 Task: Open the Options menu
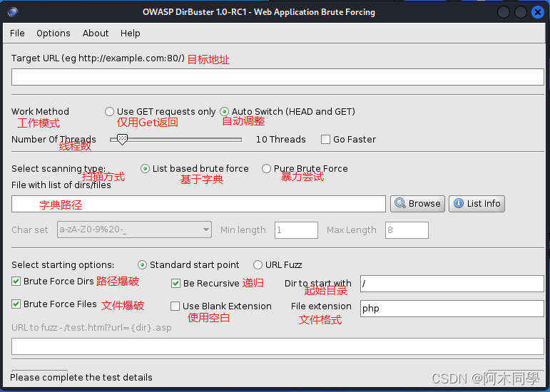[x=54, y=33]
